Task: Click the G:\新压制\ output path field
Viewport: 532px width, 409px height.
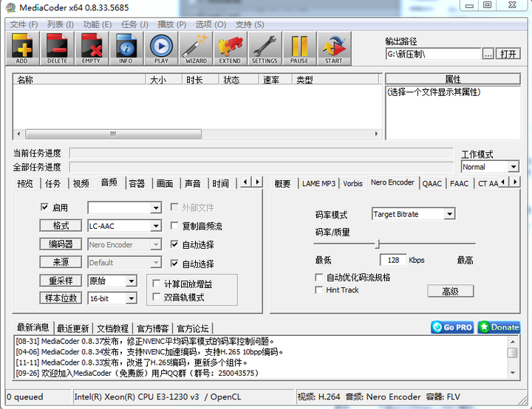Action: 433,54
